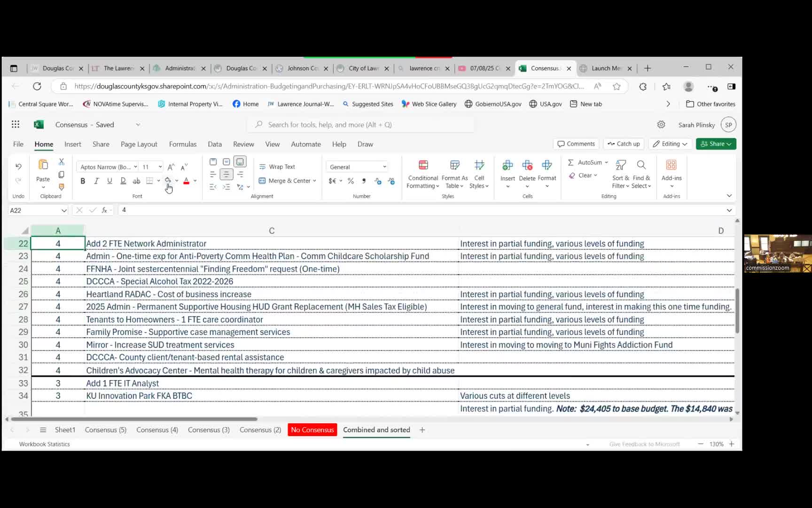Click the Sort & Filter icon
Viewport: 812px width, 508px height.
pyautogui.click(x=620, y=174)
